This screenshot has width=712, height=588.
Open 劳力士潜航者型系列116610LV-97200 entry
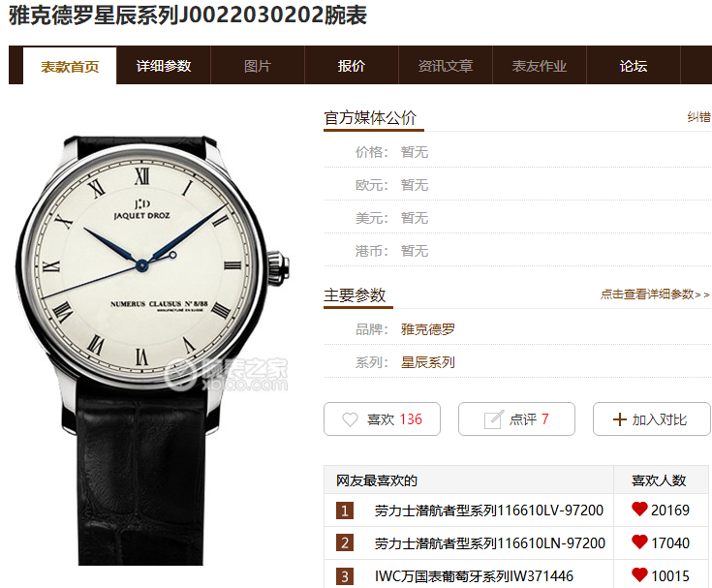pos(488,511)
